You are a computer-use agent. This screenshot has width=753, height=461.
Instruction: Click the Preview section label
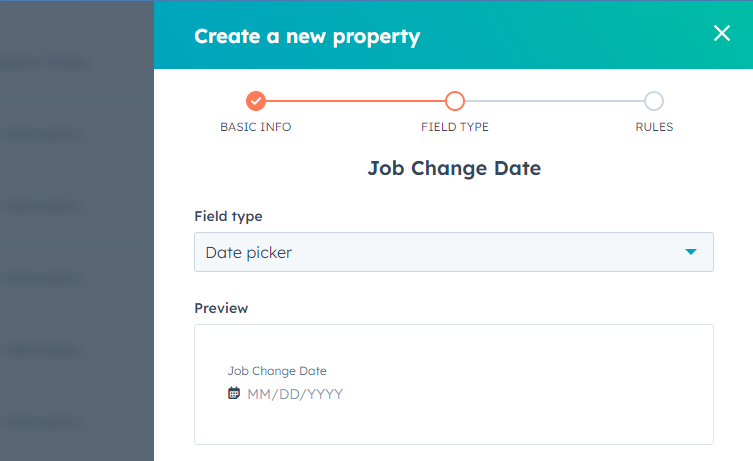[x=221, y=308]
